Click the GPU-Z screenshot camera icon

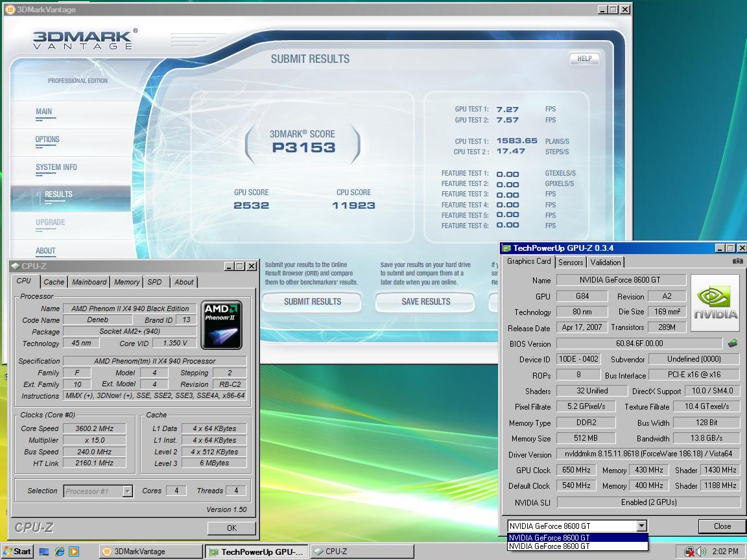point(737,261)
